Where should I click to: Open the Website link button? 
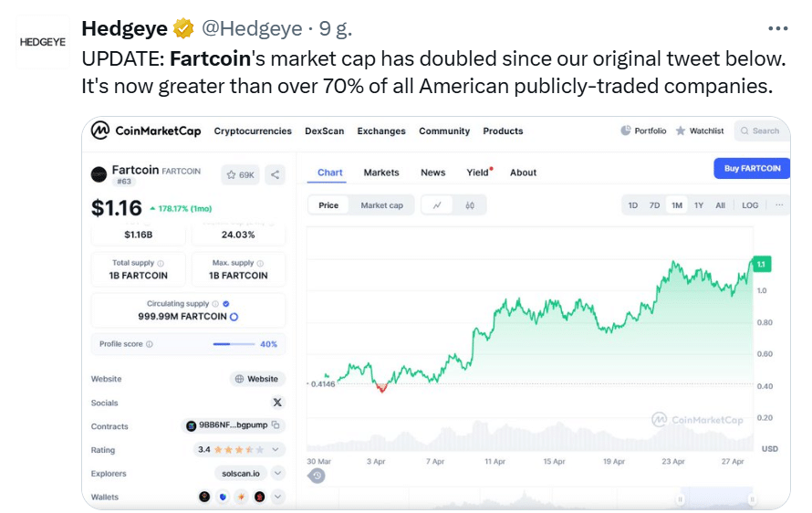257,379
